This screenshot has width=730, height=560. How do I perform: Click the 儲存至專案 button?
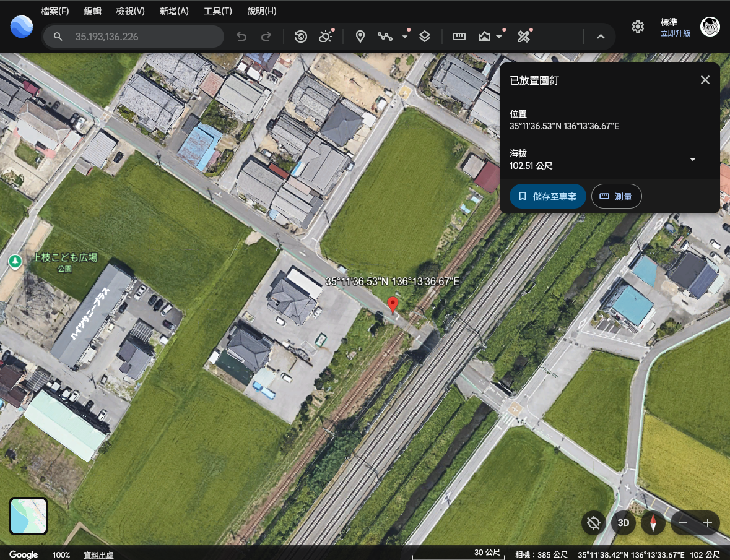(547, 197)
